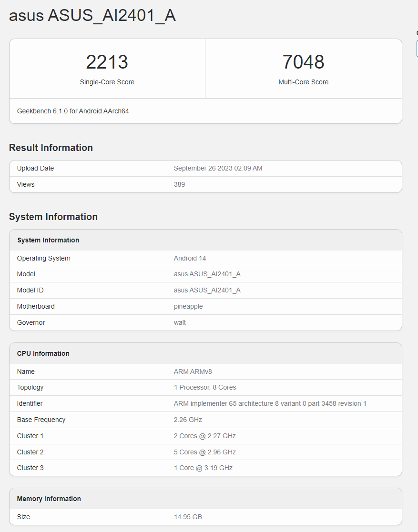Select the Android 14 value
Viewport: 418px width, 532px height.
coord(190,258)
